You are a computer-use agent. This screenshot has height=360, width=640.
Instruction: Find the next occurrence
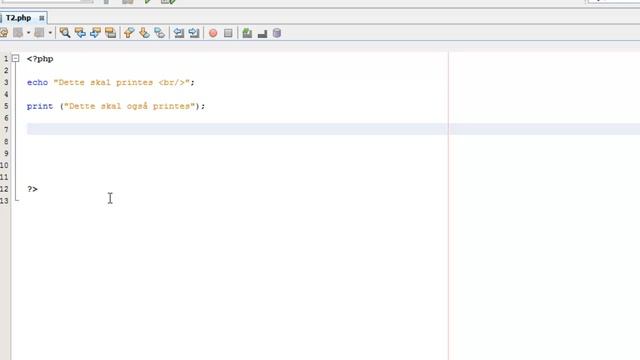(95, 33)
